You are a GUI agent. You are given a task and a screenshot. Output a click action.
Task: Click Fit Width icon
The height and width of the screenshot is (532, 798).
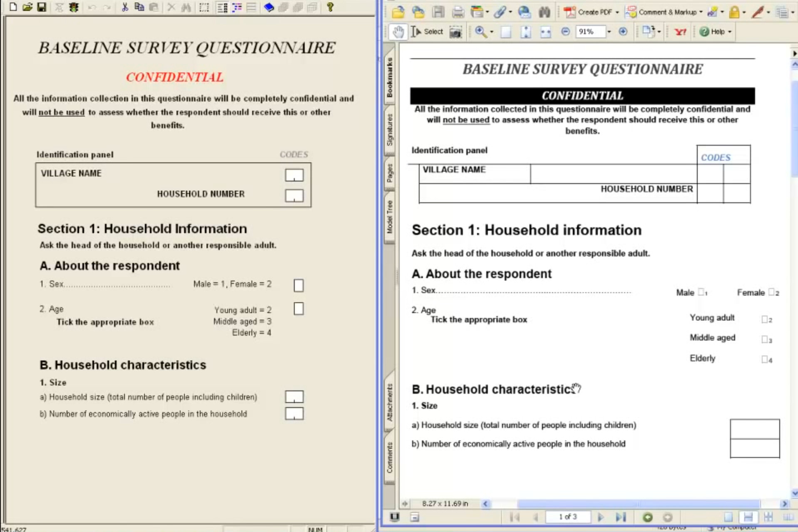[x=545, y=32]
